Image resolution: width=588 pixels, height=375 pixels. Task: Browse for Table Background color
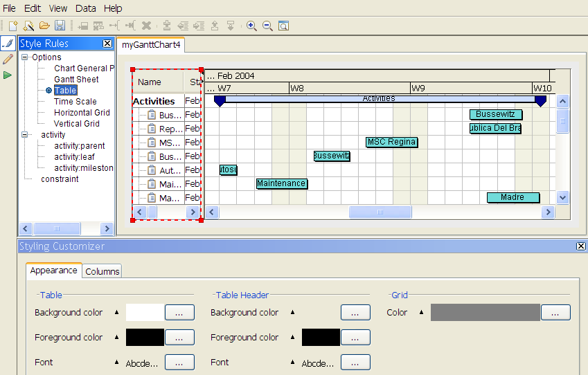pyautogui.click(x=179, y=313)
